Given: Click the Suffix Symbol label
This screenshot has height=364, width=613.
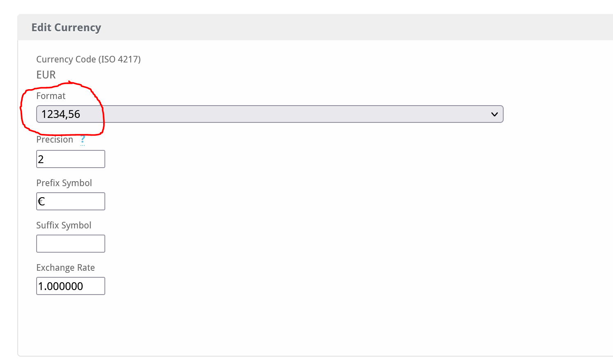Looking at the screenshot, I should (x=64, y=225).
